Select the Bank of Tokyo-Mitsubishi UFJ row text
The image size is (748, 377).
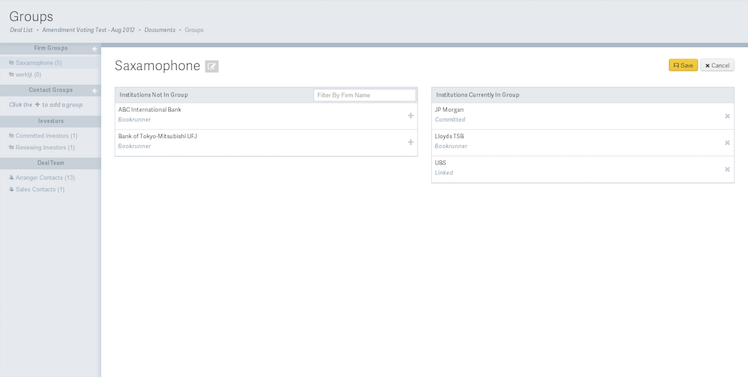click(157, 136)
